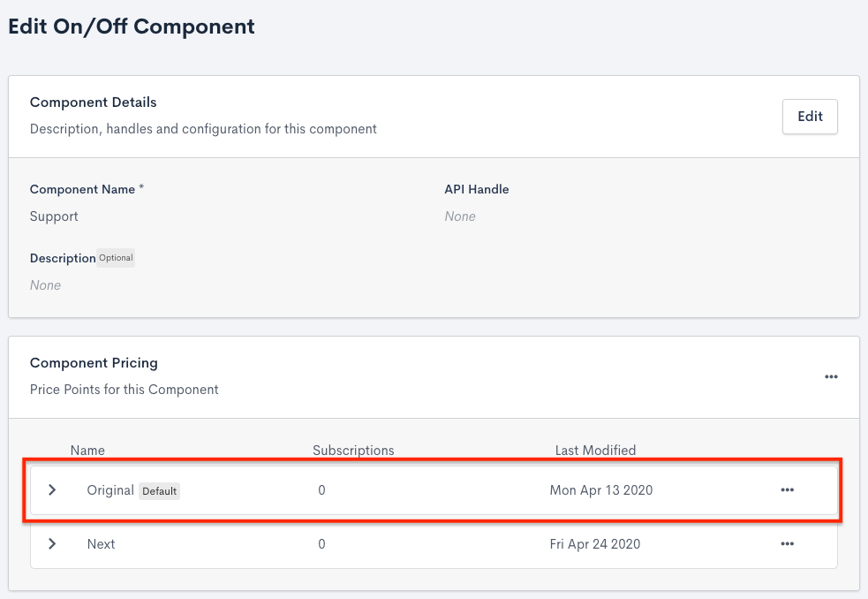Open the Component Pricing more options menu

pyautogui.click(x=830, y=376)
